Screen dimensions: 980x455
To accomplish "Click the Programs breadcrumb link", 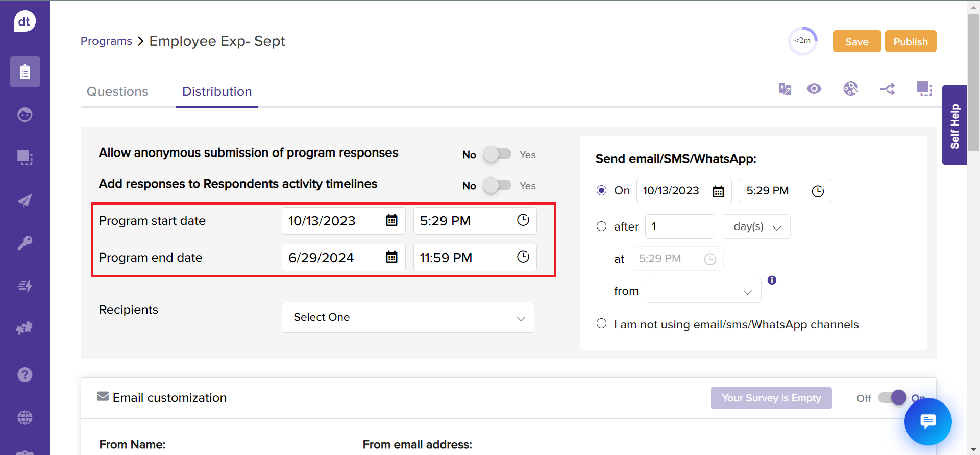I will (x=106, y=41).
